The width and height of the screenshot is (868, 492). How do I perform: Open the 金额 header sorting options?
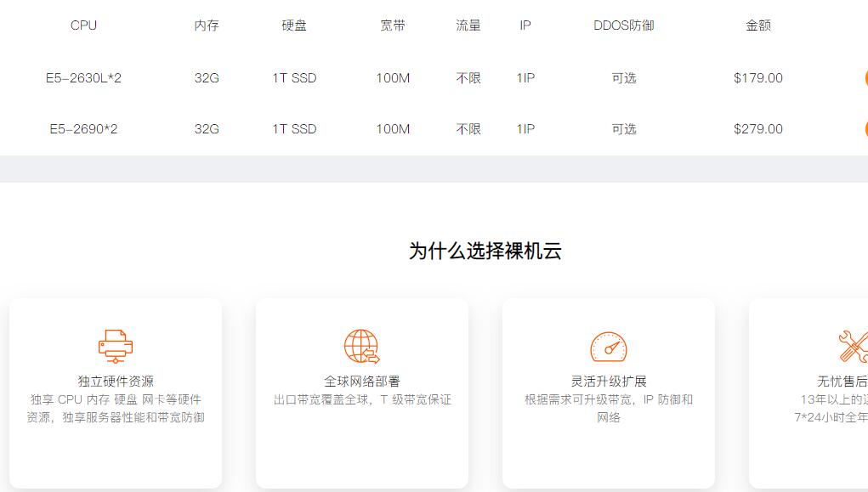tap(757, 25)
